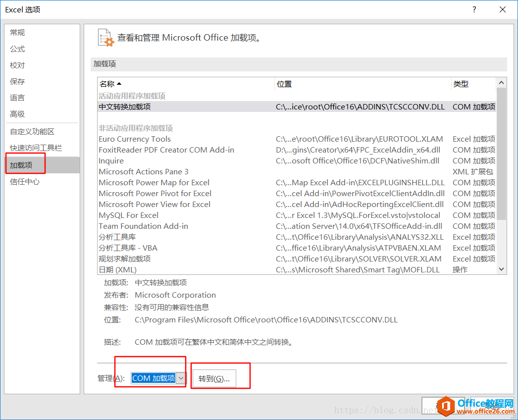Select the MySQL For Excel add-in

pyautogui.click(x=128, y=215)
